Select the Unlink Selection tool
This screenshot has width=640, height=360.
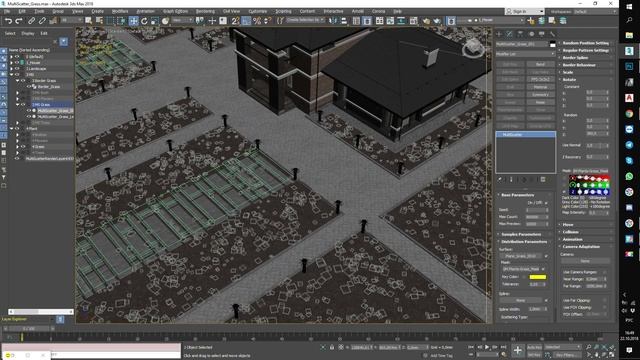click(x=42, y=20)
